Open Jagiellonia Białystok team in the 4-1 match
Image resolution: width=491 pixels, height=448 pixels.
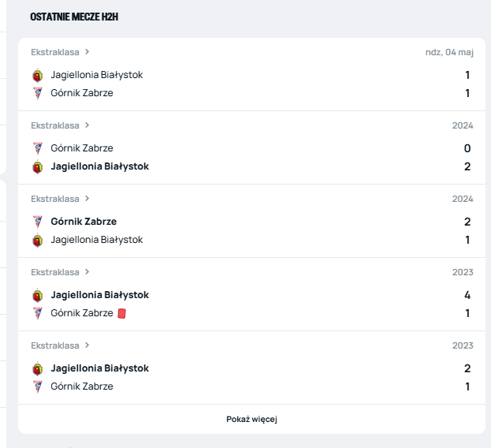99,295
